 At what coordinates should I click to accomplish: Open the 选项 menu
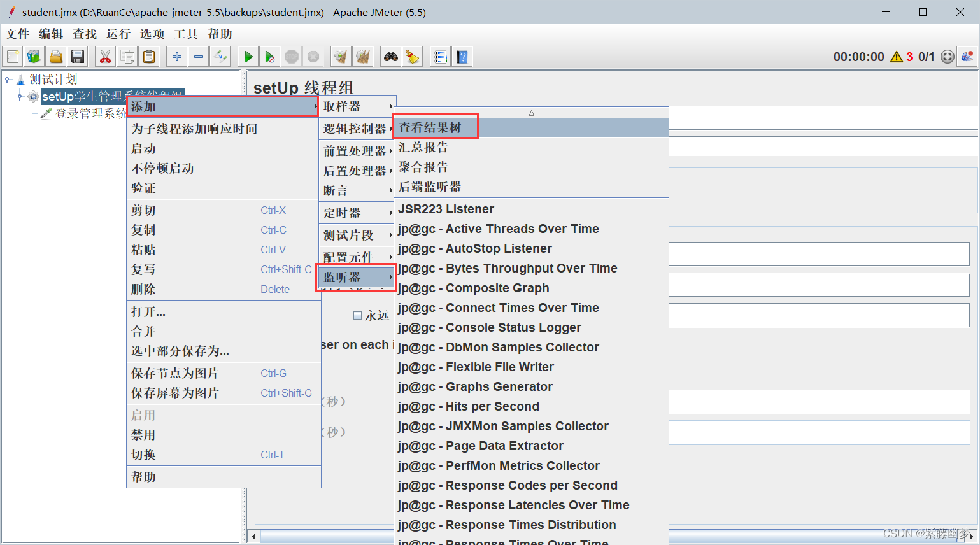(x=152, y=34)
